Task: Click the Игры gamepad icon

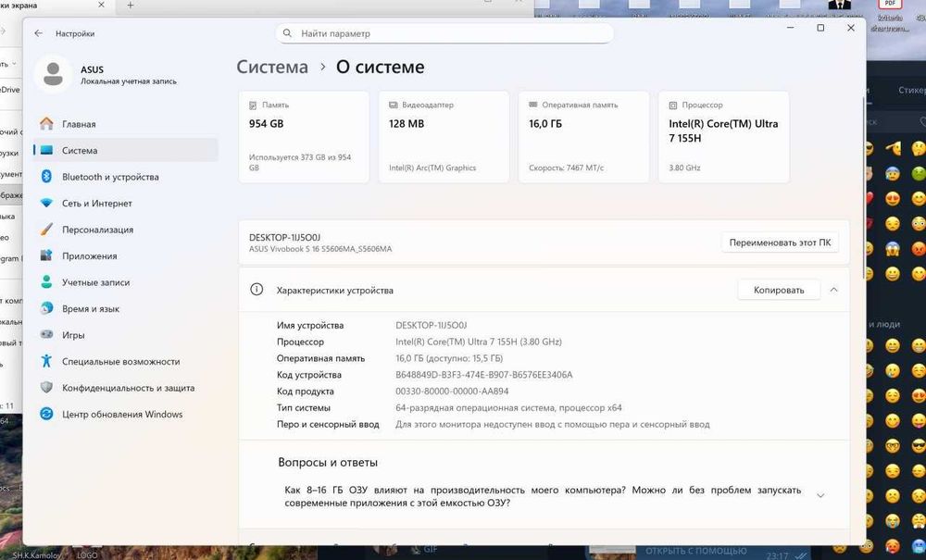Action: (46, 334)
